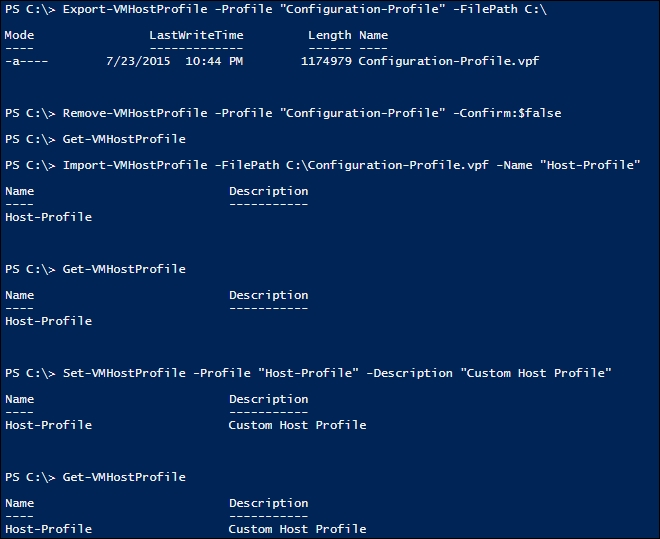This screenshot has height=539, width=660.
Task: Click the 7/23/2015 date value
Action: tap(138, 61)
